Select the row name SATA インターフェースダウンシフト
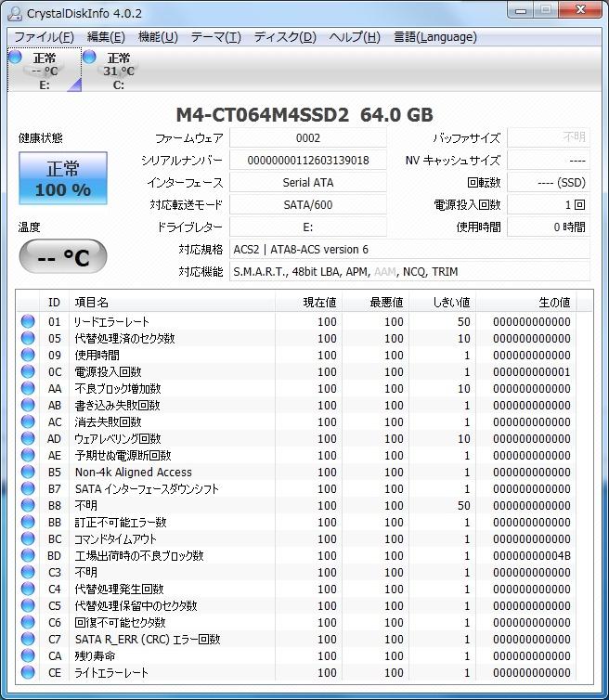The width and height of the screenshot is (609, 700). tap(147, 489)
